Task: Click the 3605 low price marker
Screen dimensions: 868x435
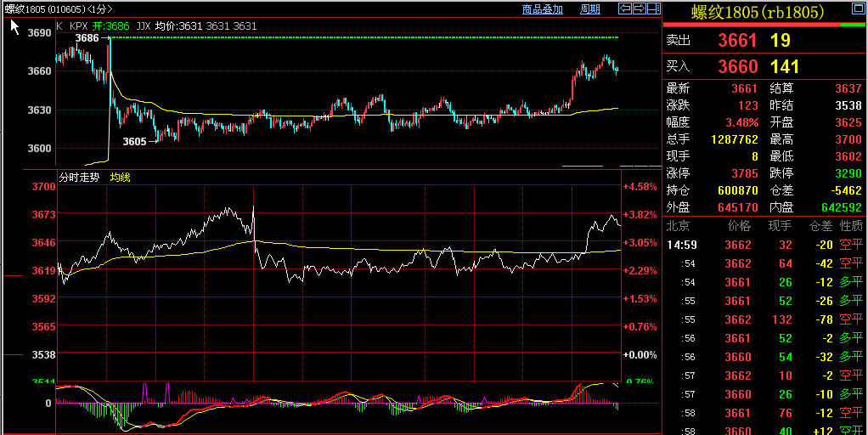Action: [134, 142]
